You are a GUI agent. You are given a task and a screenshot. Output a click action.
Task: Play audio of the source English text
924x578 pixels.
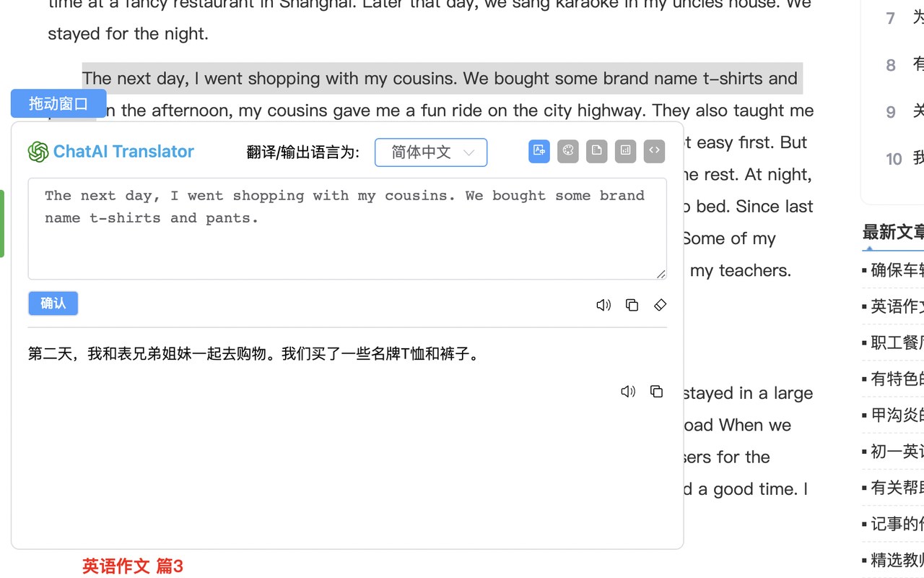[x=603, y=305]
